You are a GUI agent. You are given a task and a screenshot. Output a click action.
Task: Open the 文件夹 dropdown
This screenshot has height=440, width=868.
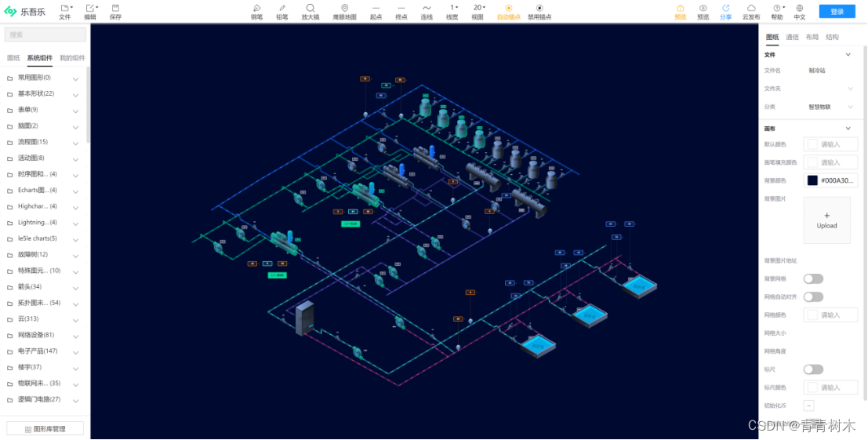[831, 89]
